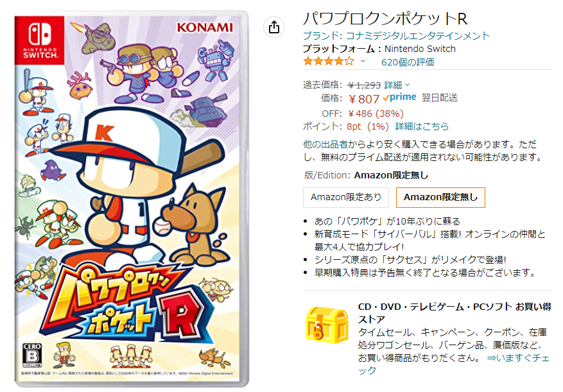This screenshot has width=563, height=392.
Task: Open the 他の出品者 sellers link
Action: 325,144
